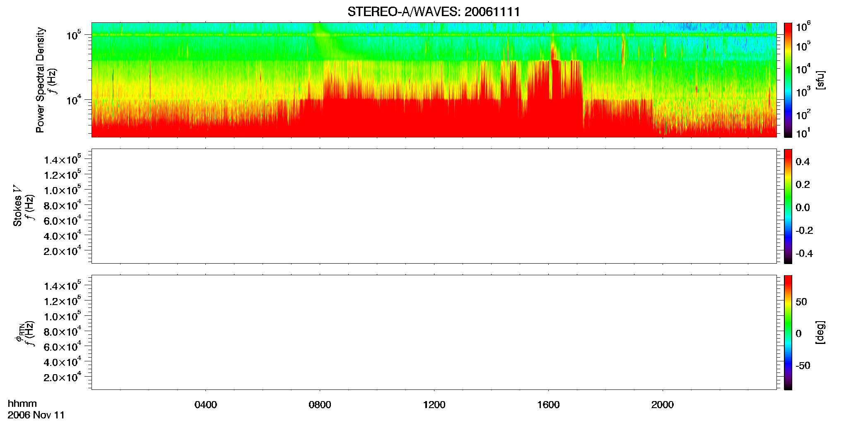Click the sfu power spectral density color bar

point(788,80)
